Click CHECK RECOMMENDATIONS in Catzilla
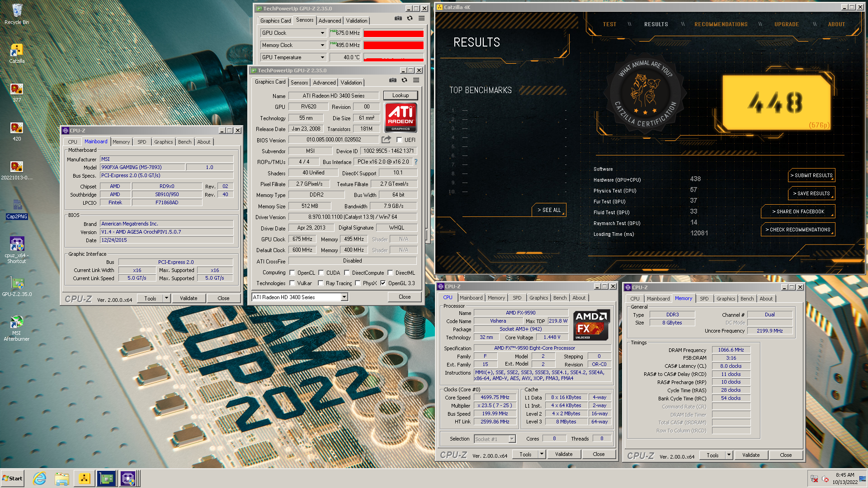 (798, 230)
